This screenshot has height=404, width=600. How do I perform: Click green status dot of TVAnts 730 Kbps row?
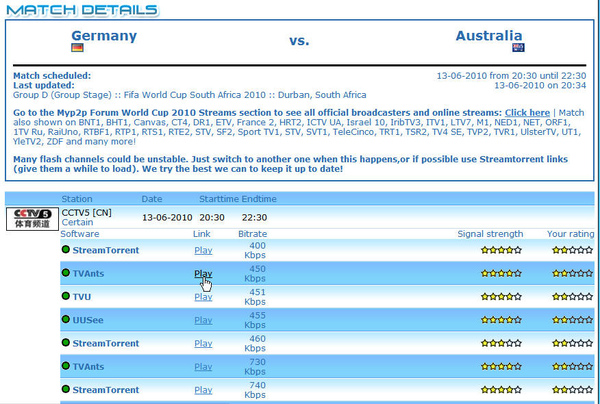pos(66,366)
